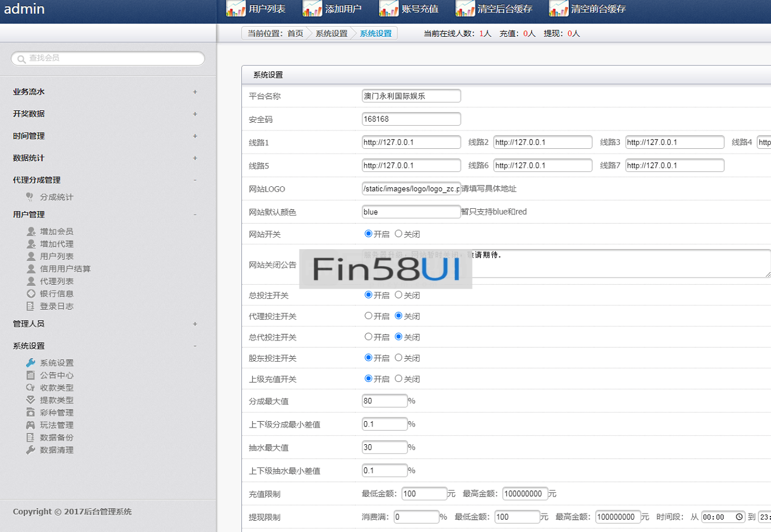Expand the 管理人员 sidebar section
Image resolution: width=771 pixels, height=532 pixels.
coord(195,324)
